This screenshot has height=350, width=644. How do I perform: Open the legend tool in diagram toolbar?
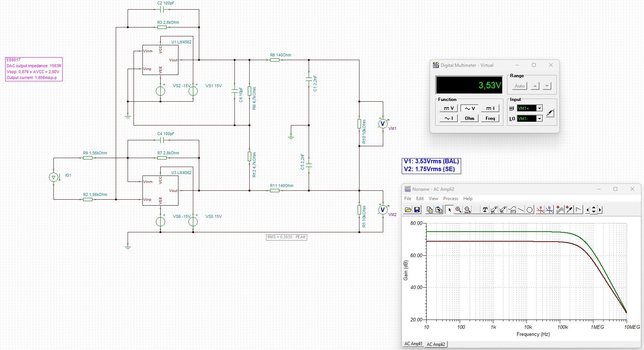[x=512, y=210]
